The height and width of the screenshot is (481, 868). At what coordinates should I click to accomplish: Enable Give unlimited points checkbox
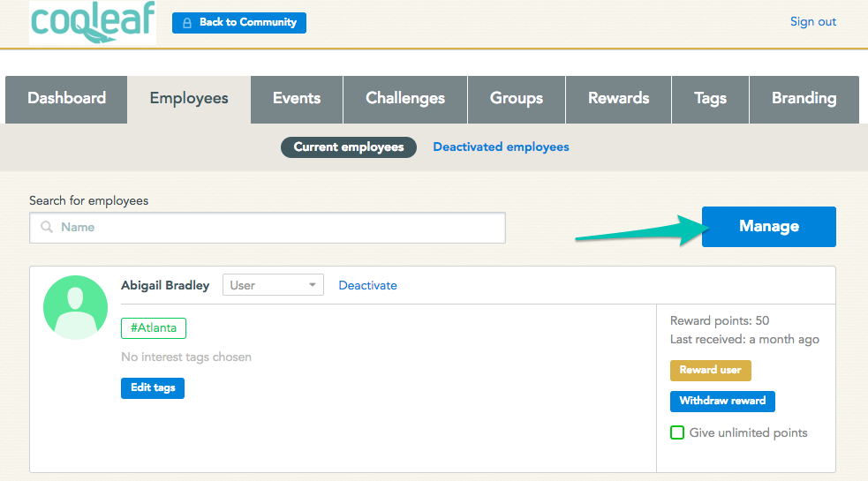(x=677, y=432)
